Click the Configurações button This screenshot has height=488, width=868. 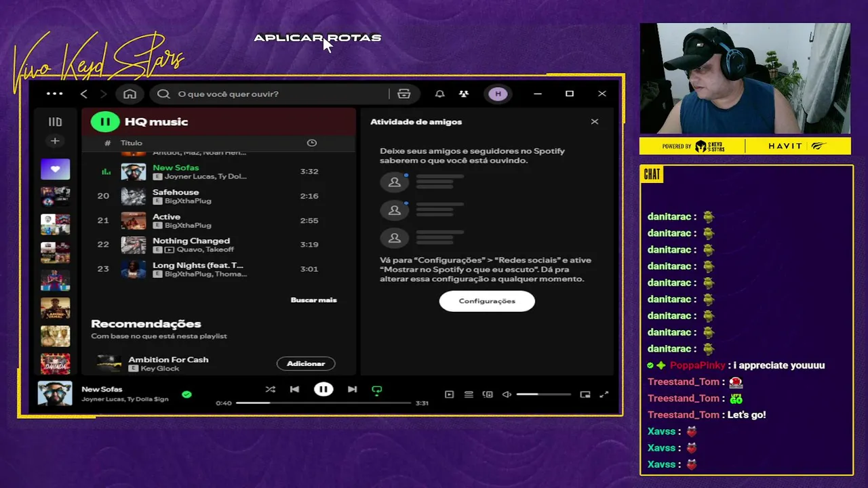tap(487, 301)
